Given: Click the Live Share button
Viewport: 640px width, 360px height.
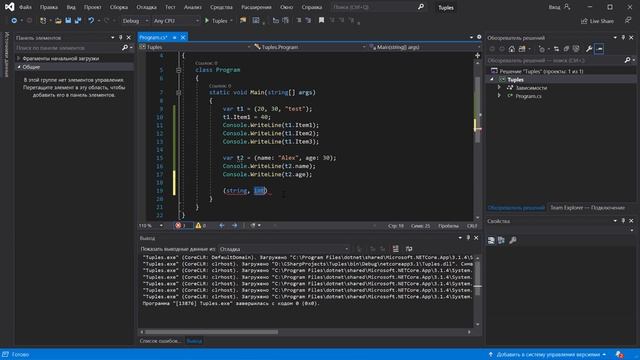Looking at the screenshot, I should tap(597, 21).
